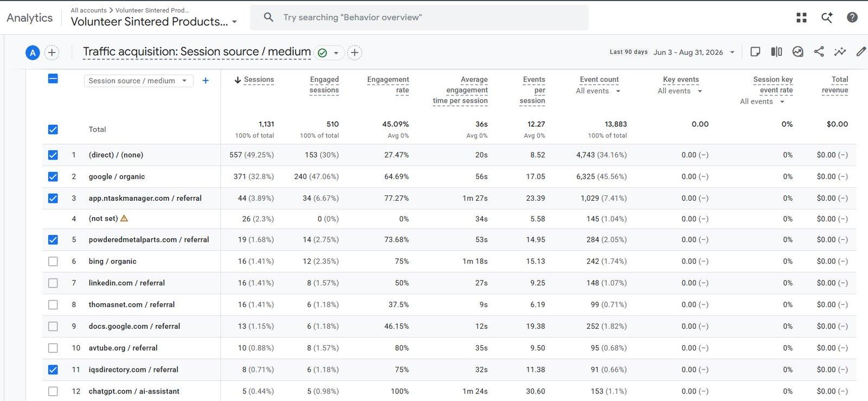
Task: Open the plot rows chart icon
Action: [x=797, y=52]
